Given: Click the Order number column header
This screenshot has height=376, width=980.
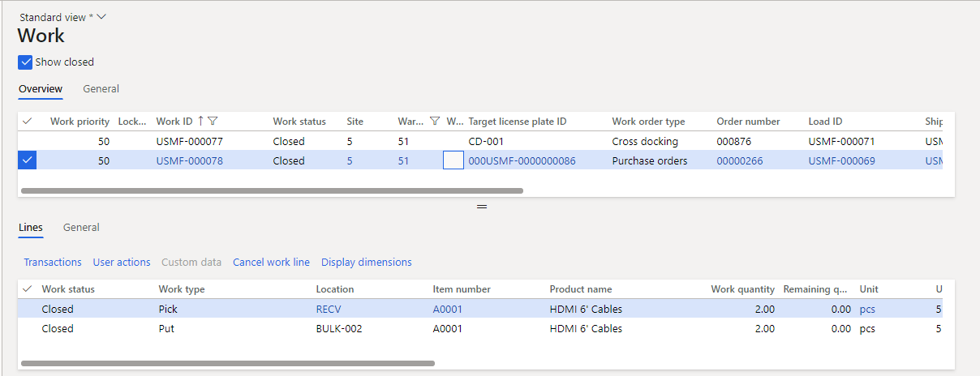Looking at the screenshot, I should pos(748,122).
